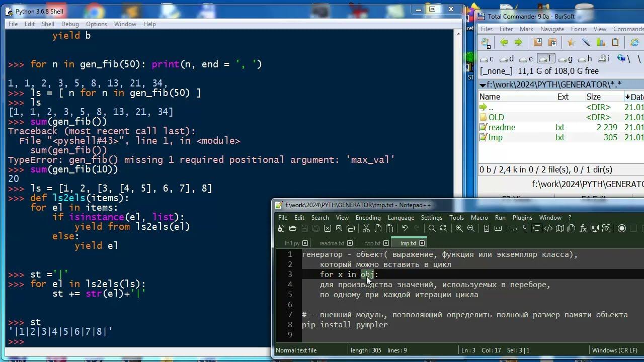Image resolution: width=644 pixels, height=362 pixels.
Task: Click Internet Explorer icon in Total Commander toolbar
Action: point(634,42)
